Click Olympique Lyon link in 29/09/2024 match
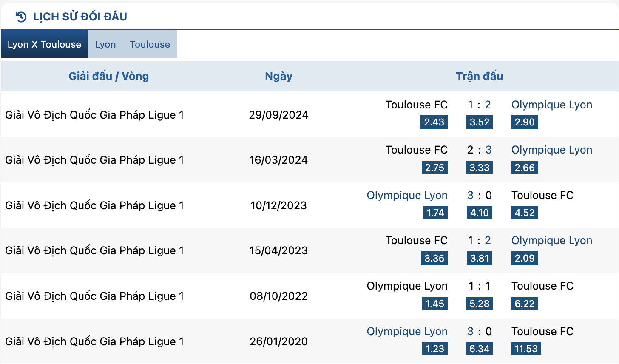This screenshot has height=364, width=619. 551,105
